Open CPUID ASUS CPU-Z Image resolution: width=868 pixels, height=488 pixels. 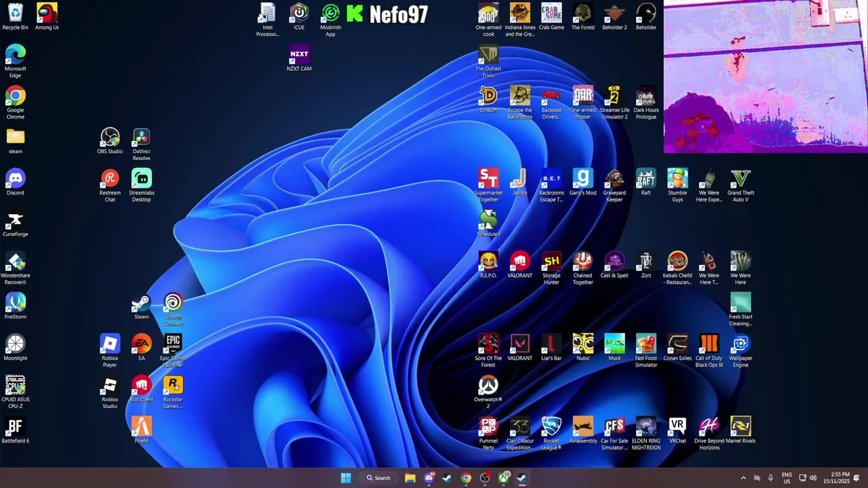tap(15, 392)
